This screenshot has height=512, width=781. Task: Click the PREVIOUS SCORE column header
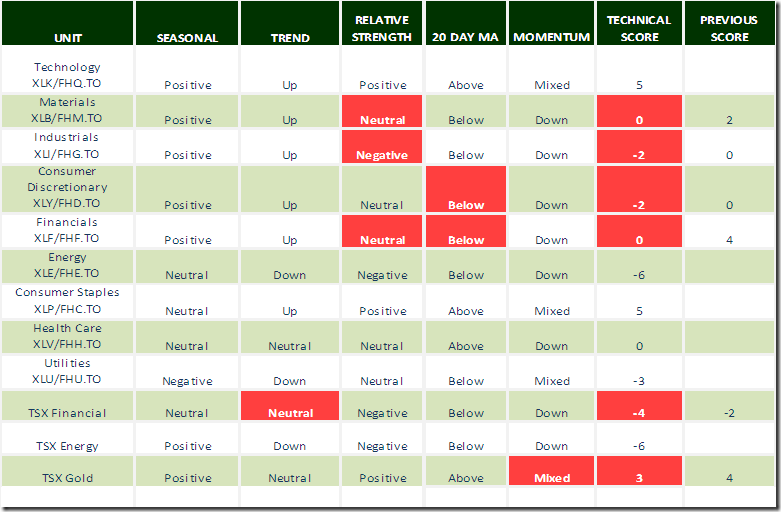729,28
